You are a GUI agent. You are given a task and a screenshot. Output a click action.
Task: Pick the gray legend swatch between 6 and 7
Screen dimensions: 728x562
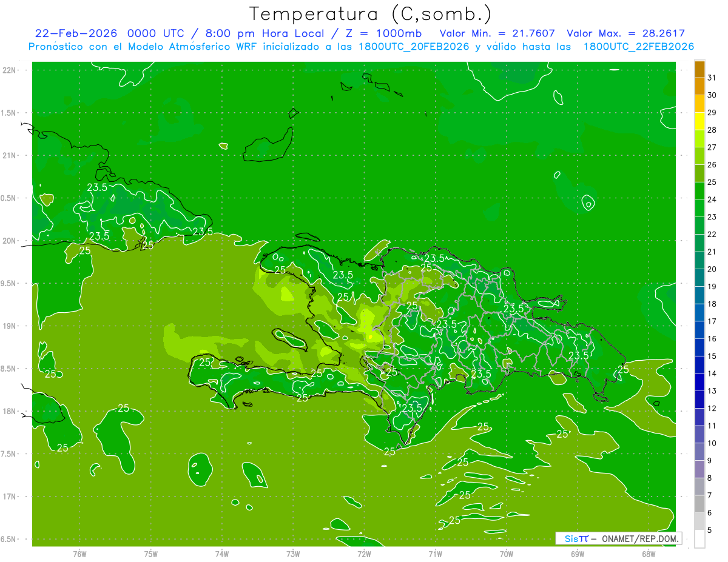pos(699,504)
